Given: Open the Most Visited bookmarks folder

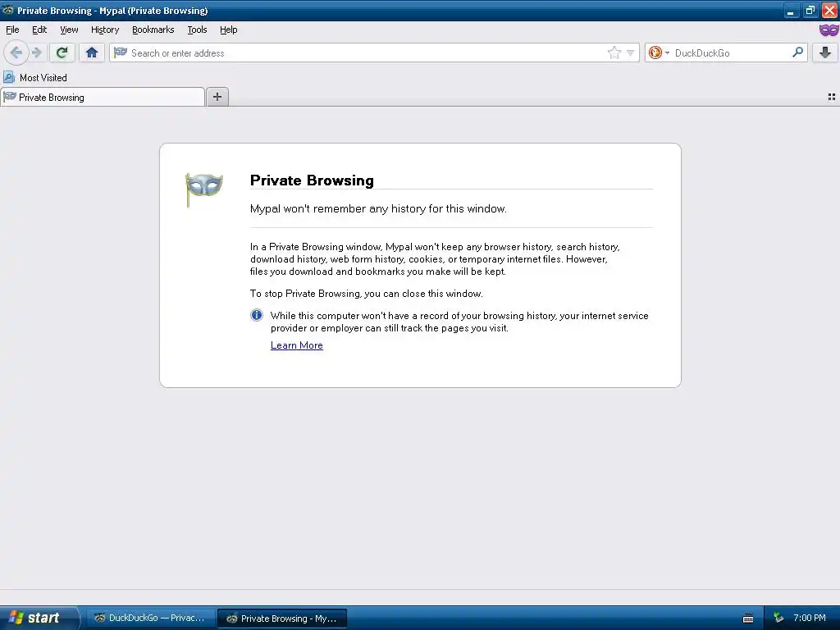Looking at the screenshot, I should [x=36, y=78].
